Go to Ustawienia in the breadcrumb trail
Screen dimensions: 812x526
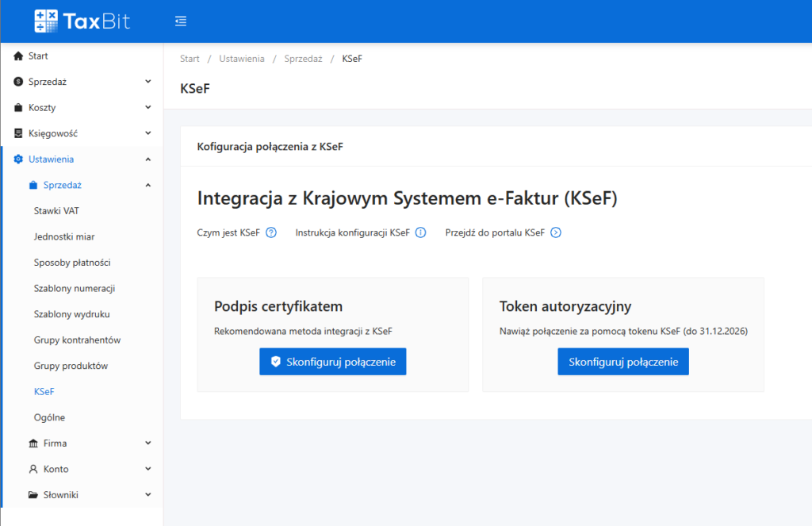click(x=242, y=59)
